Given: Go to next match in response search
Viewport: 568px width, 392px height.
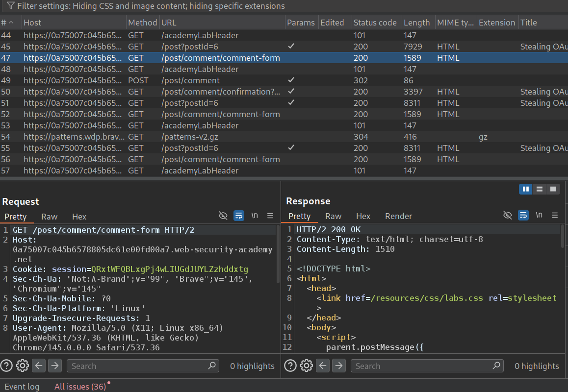Looking at the screenshot, I should click(339, 366).
